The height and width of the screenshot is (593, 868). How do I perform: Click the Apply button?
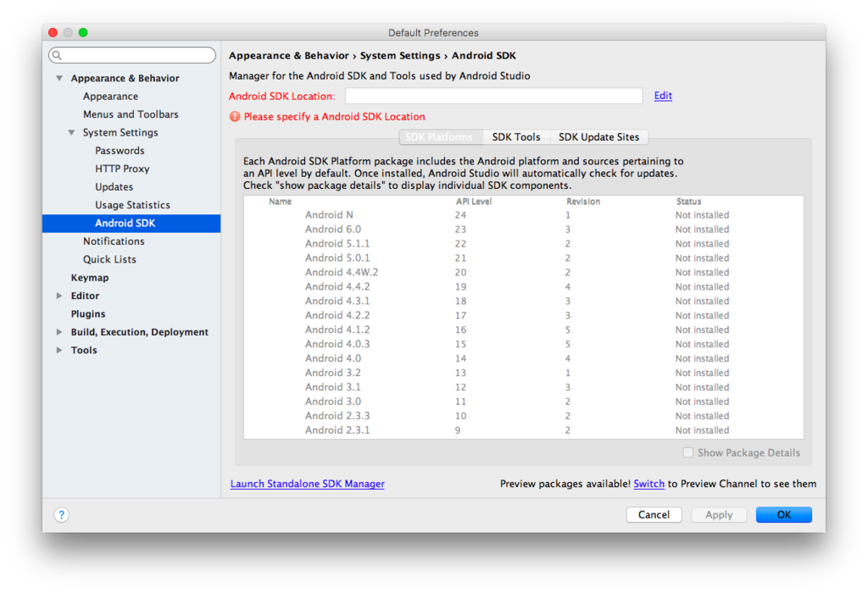(719, 514)
